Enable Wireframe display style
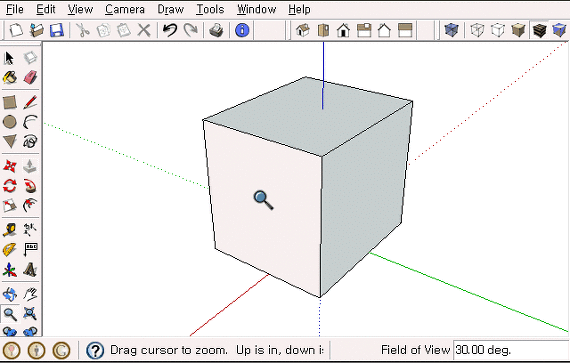This screenshot has width=570, height=363. [477, 30]
